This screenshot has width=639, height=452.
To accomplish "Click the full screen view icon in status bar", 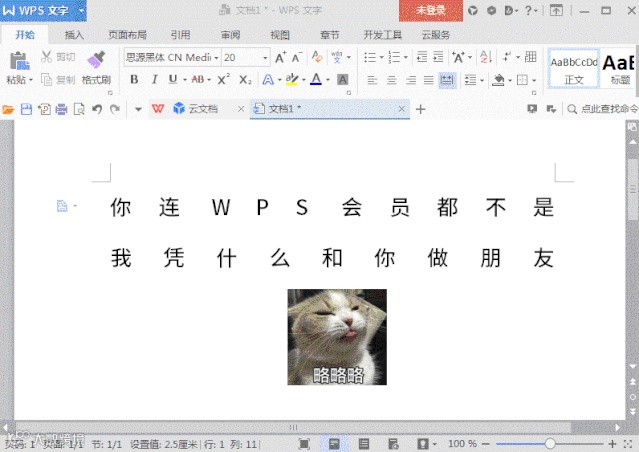I will (304, 444).
